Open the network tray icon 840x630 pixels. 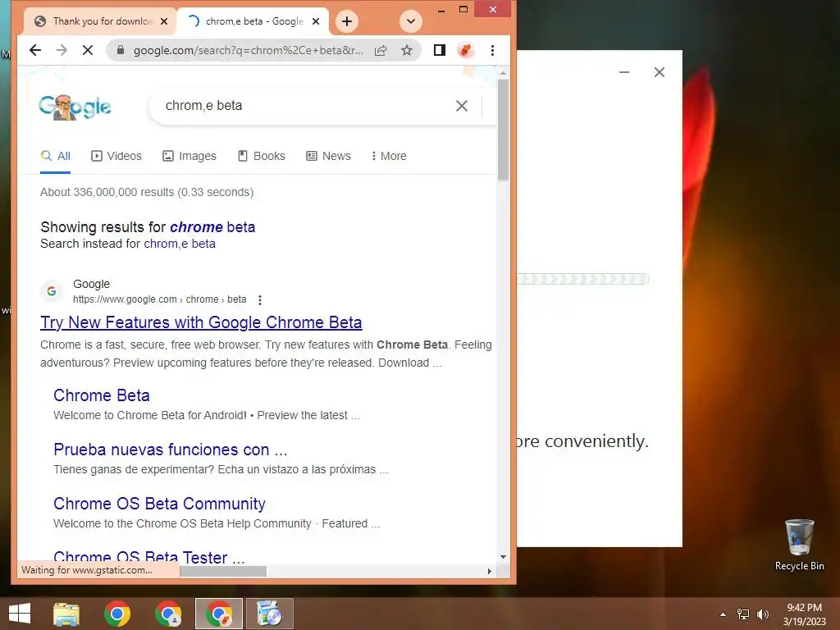tap(743, 614)
